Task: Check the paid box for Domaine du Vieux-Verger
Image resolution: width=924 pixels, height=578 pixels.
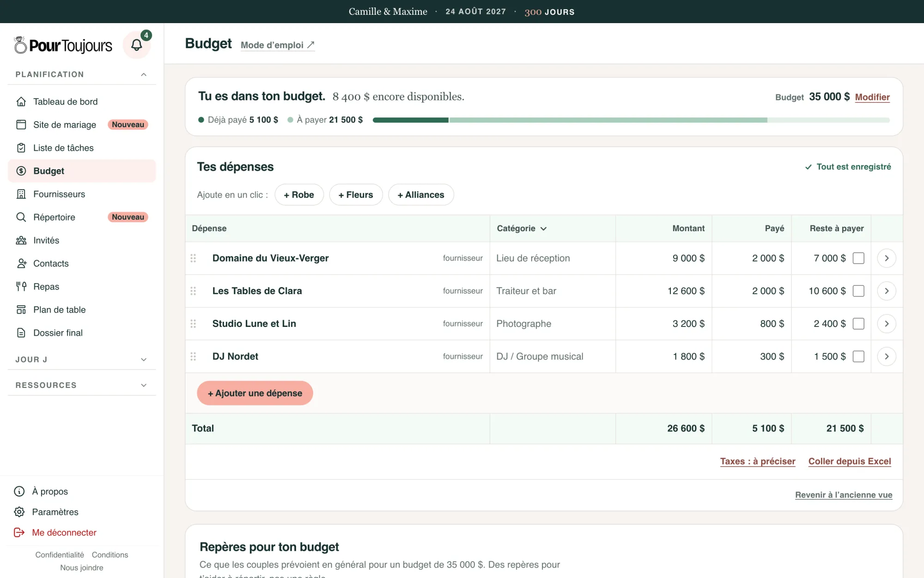Action: point(858,258)
